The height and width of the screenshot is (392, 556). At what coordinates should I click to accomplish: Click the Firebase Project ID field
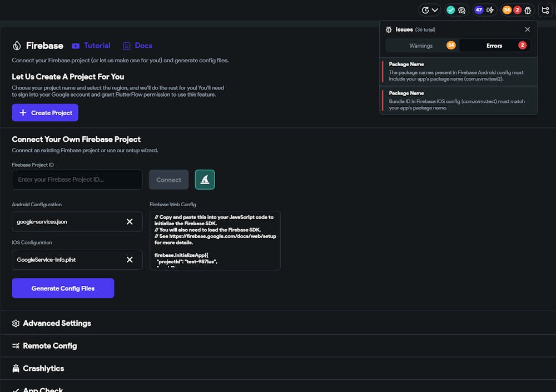tap(77, 180)
